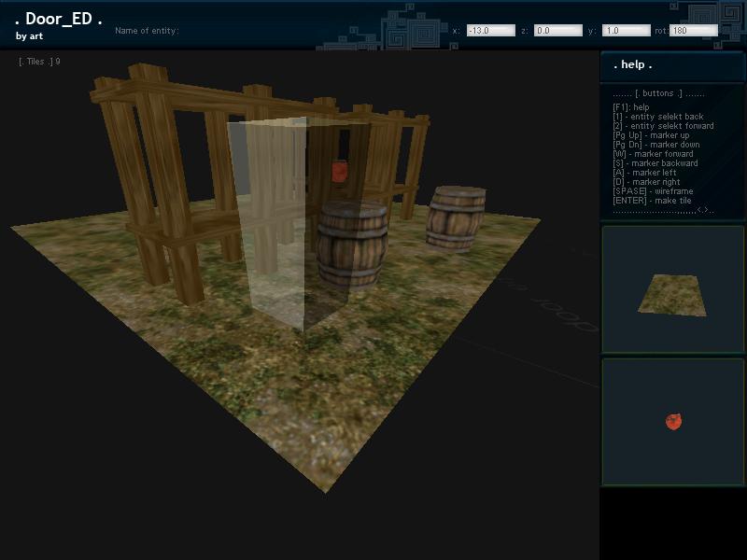Viewport: 747px width, 560px height.
Task: Click the red jug entity in scene
Action: pos(340,171)
